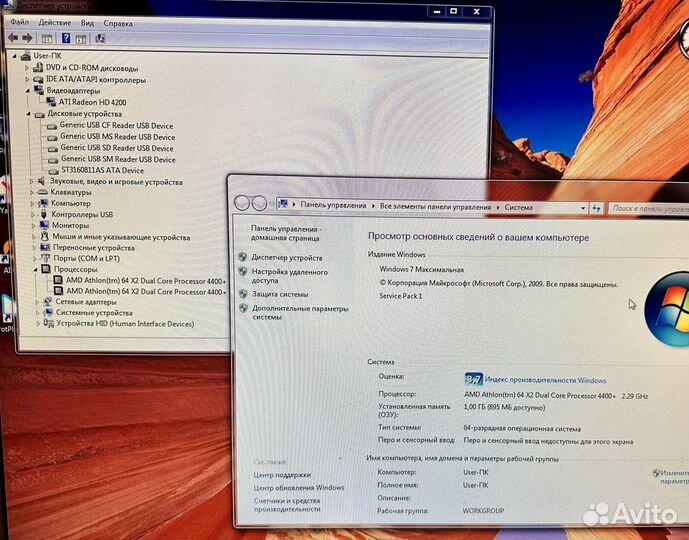
Task: Click the back arrow in Device Manager toolbar
Action: coord(13,38)
